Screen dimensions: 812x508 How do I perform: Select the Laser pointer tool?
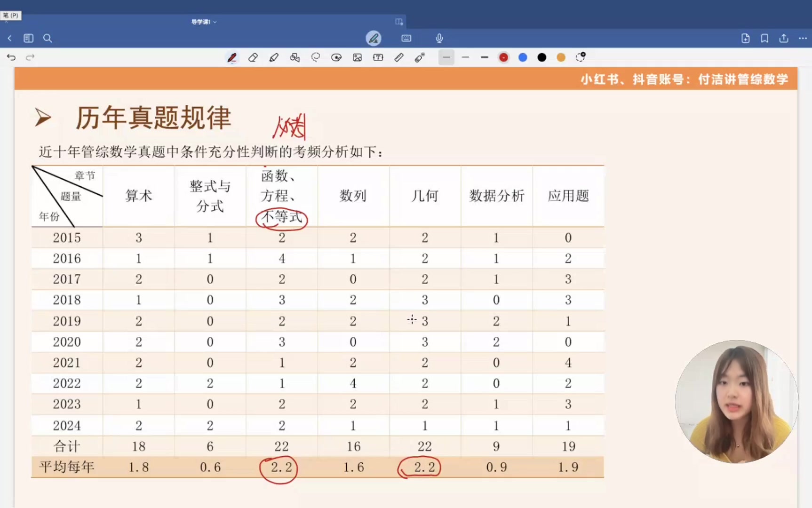[420, 57]
